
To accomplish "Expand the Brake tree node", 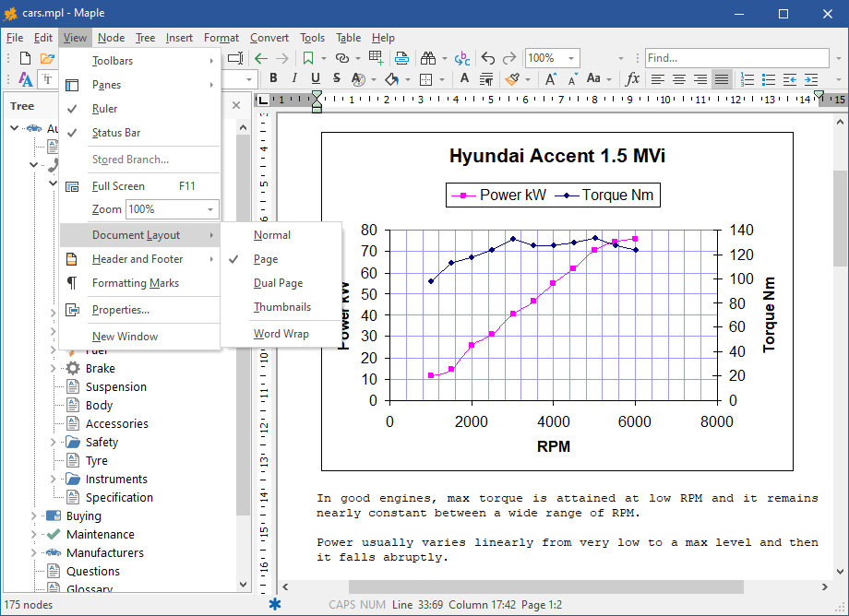I will (54, 368).
